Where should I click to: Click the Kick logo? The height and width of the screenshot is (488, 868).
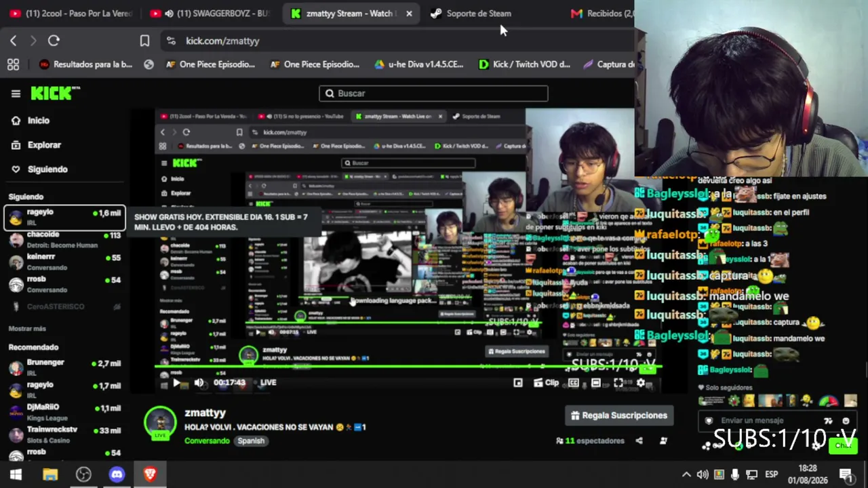56,94
